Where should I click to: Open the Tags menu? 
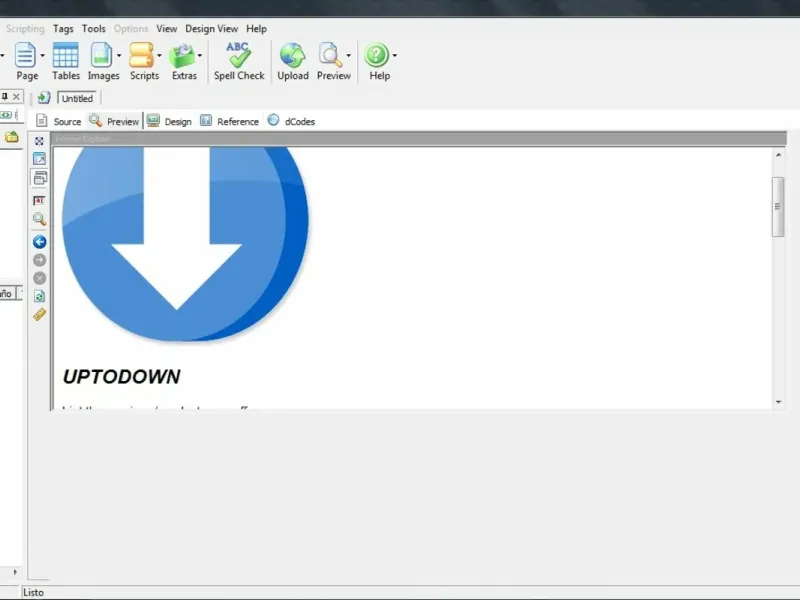point(63,29)
